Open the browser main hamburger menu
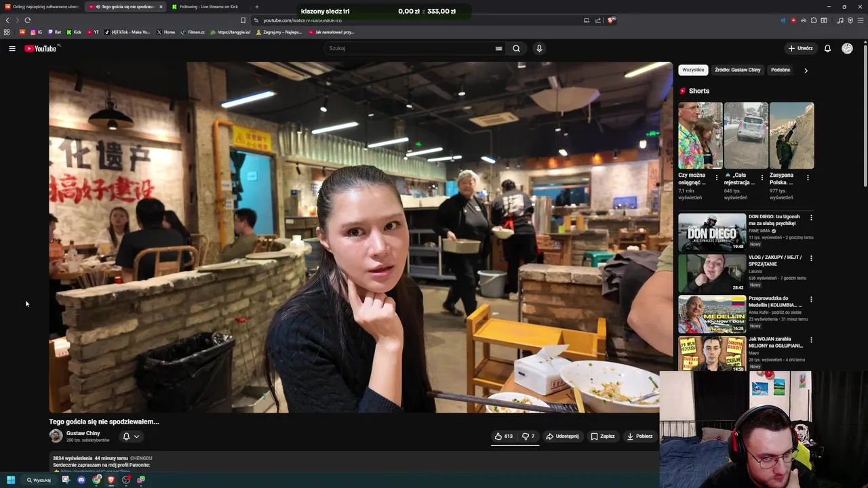This screenshot has height=488, width=868. point(861,20)
